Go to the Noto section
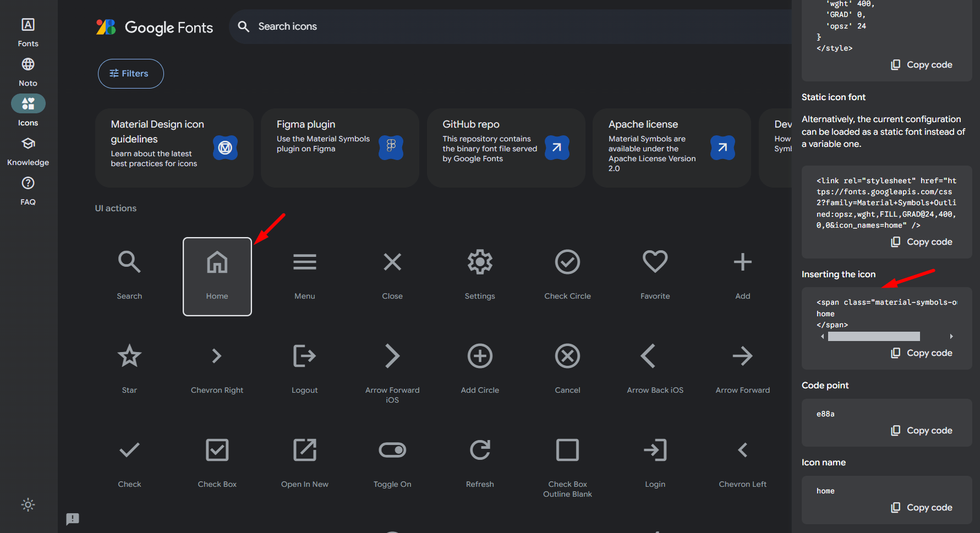This screenshot has height=533, width=980. [28, 72]
